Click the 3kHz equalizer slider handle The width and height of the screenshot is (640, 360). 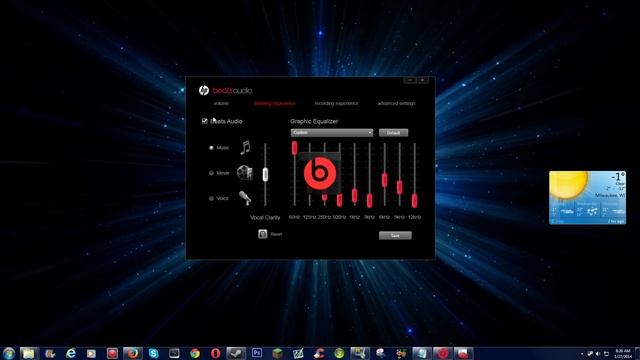coord(369,200)
